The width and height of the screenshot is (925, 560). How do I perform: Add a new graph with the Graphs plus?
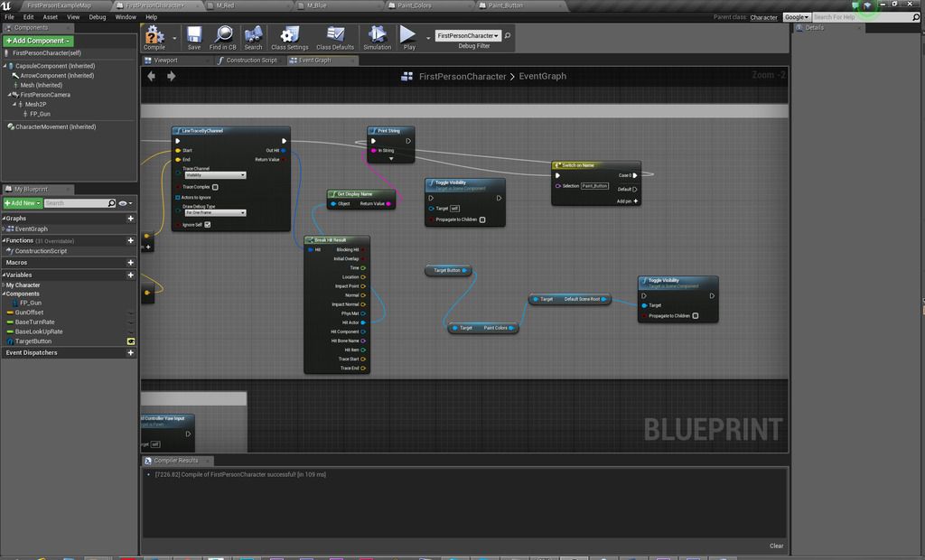(x=130, y=219)
